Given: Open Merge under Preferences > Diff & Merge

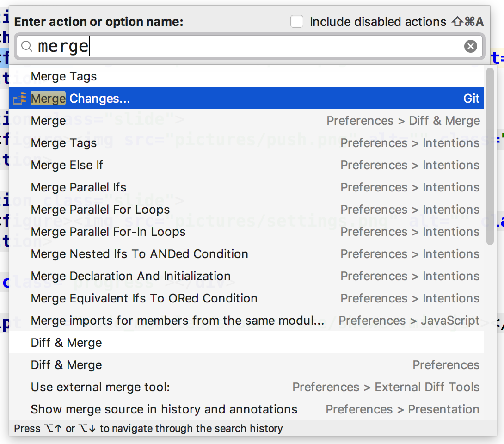Looking at the screenshot, I should click(246, 121).
